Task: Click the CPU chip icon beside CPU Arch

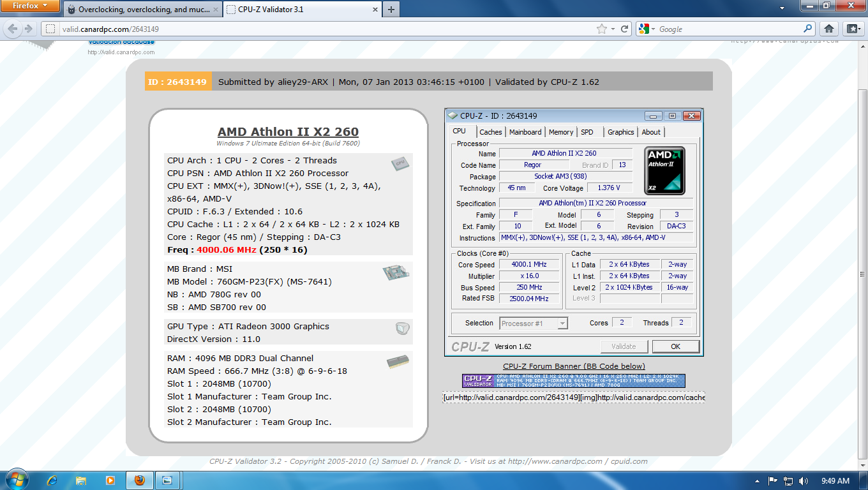Action: 400,163
